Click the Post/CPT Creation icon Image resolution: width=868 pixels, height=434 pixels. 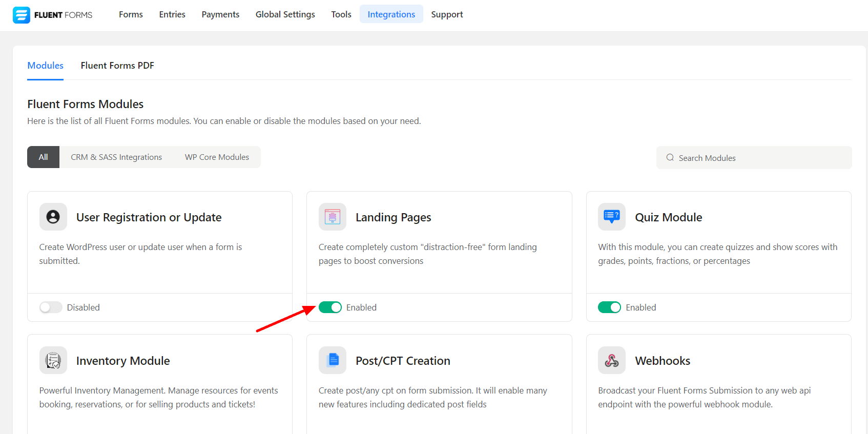(x=333, y=360)
